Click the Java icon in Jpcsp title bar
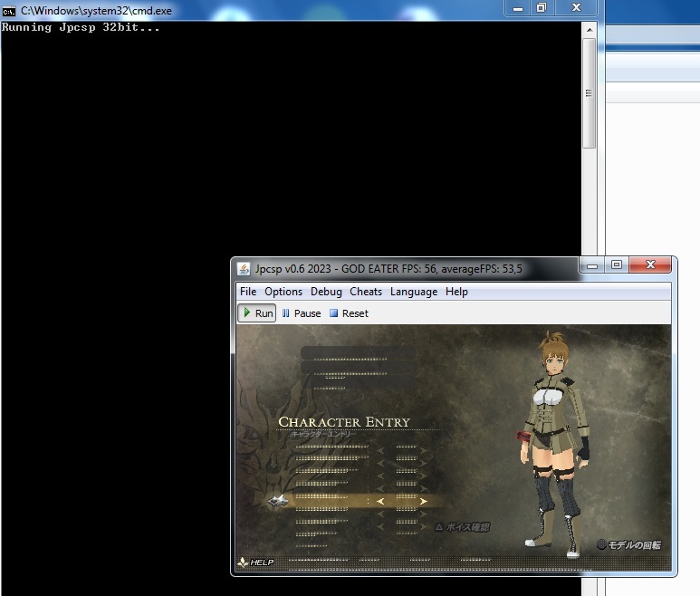The width and height of the screenshot is (700, 596). pos(244,268)
